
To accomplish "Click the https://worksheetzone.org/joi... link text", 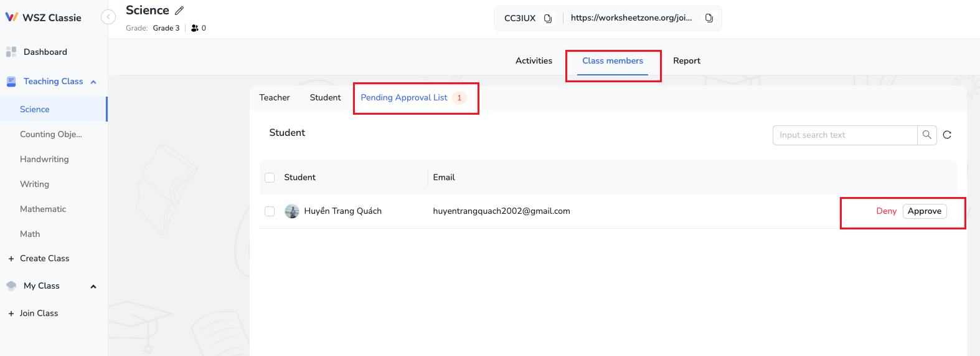I will point(631,18).
